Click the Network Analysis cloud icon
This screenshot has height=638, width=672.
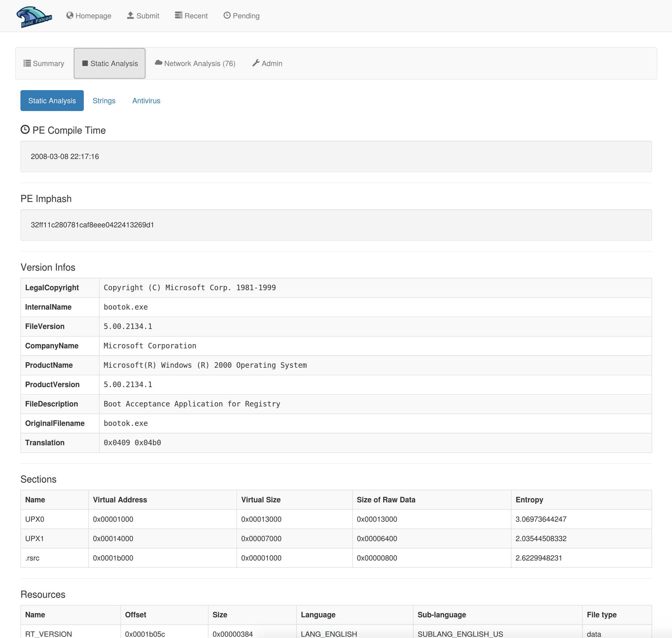point(158,63)
